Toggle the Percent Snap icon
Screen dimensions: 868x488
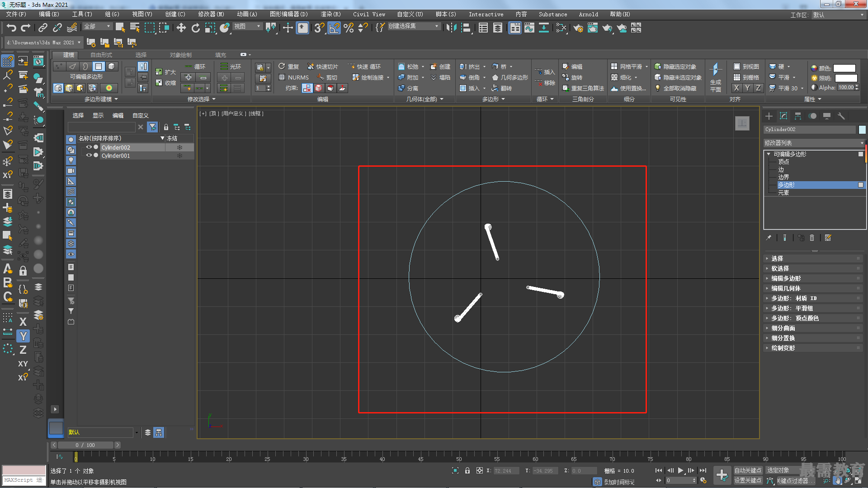[349, 28]
